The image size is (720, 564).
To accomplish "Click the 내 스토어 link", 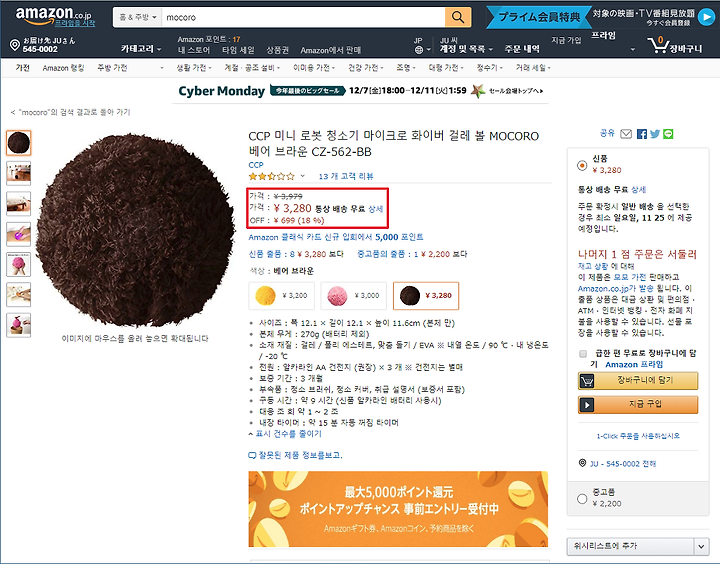I will click(194, 50).
